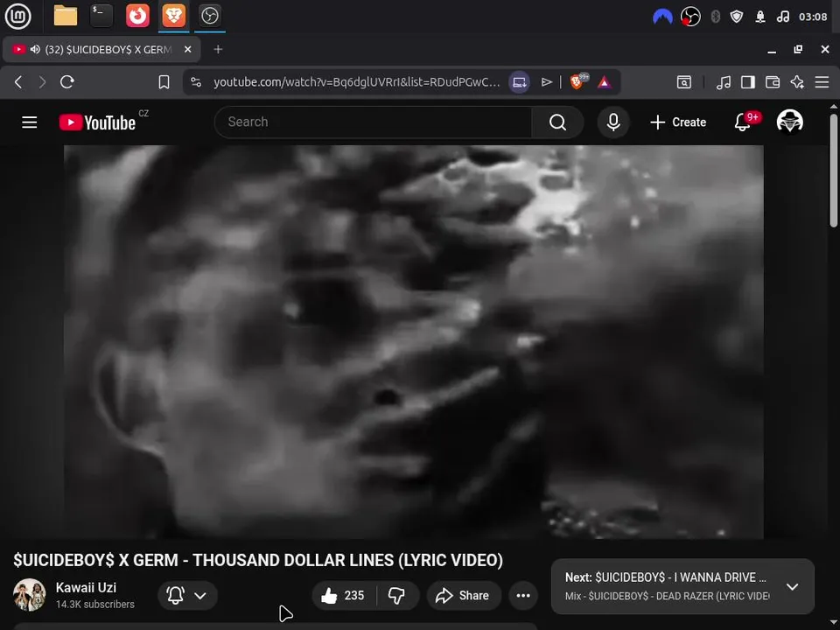Open a new browser tab

point(218,49)
